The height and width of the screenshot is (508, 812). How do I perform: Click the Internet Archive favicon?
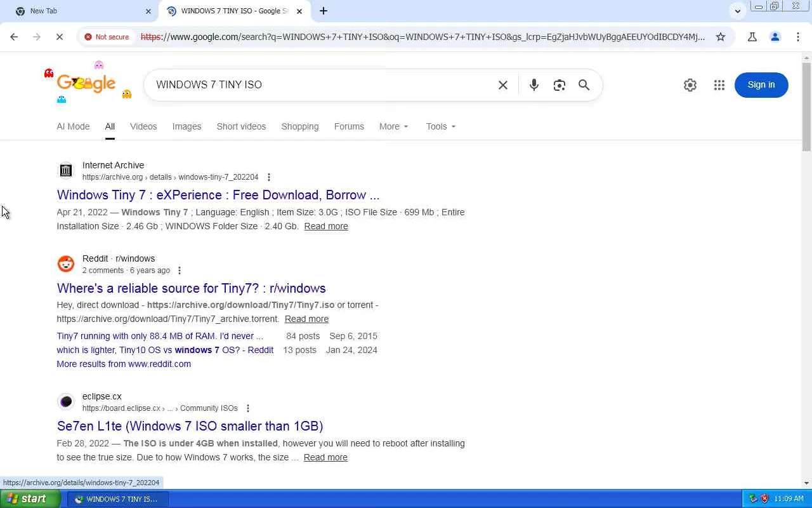click(x=66, y=171)
